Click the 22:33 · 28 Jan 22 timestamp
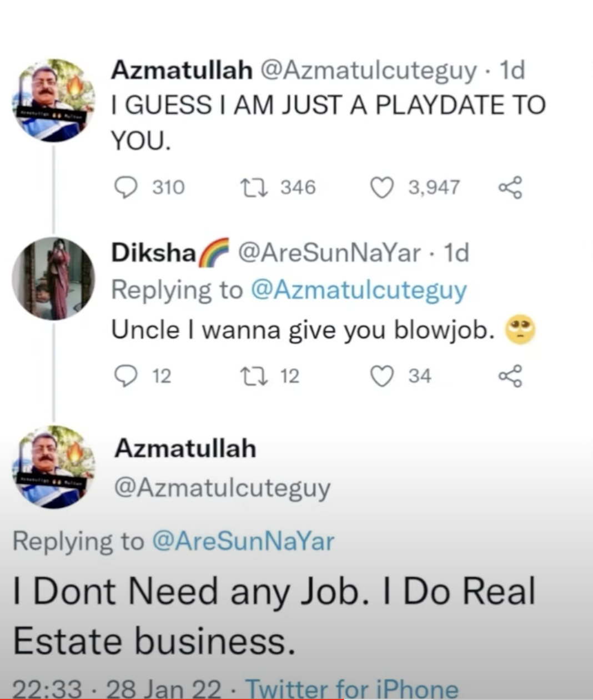This screenshot has width=593, height=700. tap(116, 689)
